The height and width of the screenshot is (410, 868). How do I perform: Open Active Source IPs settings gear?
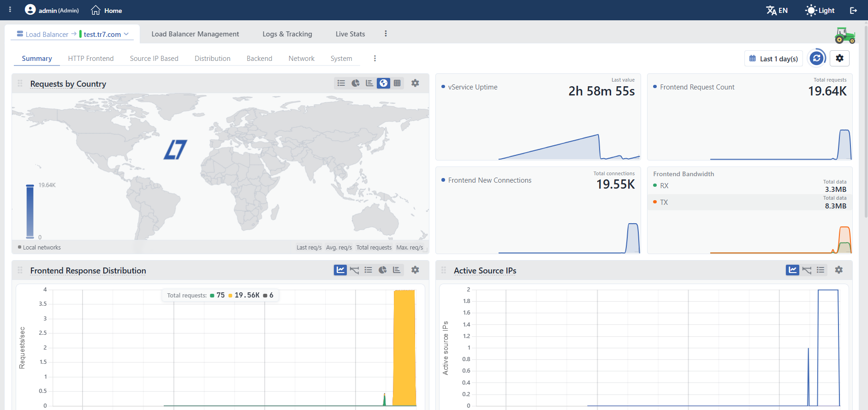tap(839, 270)
